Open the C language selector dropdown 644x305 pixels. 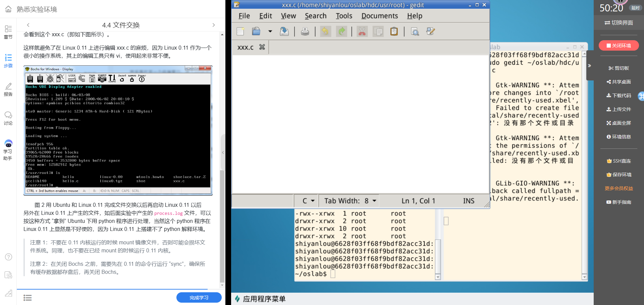coord(308,201)
